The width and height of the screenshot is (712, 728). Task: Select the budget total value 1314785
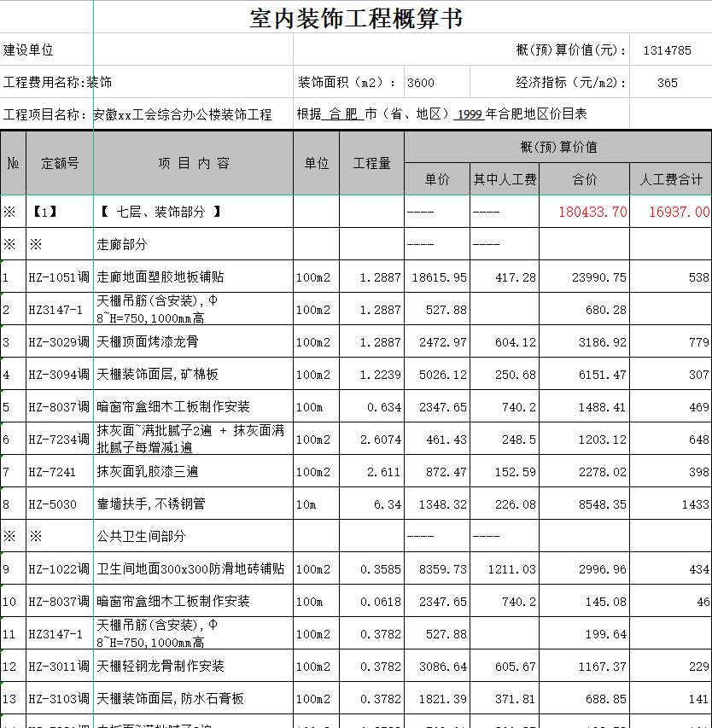click(667, 50)
